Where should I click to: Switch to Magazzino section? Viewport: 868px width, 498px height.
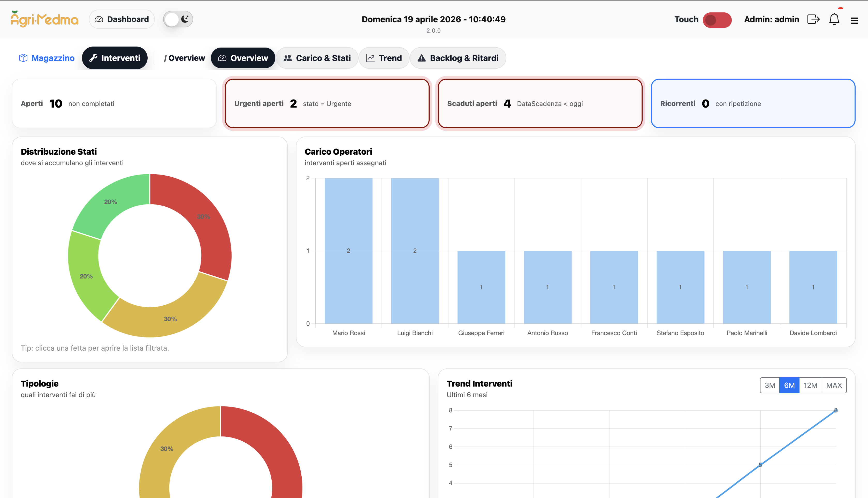click(47, 58)
